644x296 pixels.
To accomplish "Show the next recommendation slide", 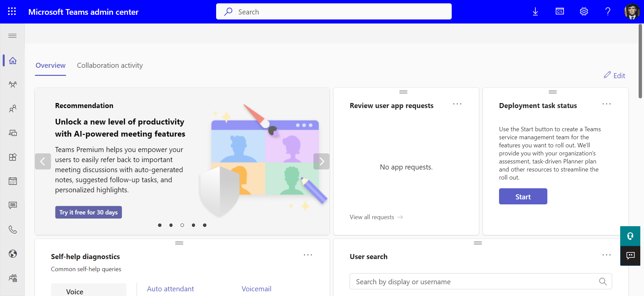I will [x=321, y=161].
